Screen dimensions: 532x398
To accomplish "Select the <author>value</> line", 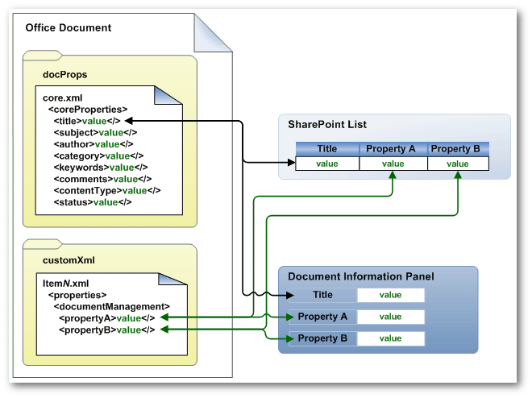I will tap(94, 144).
